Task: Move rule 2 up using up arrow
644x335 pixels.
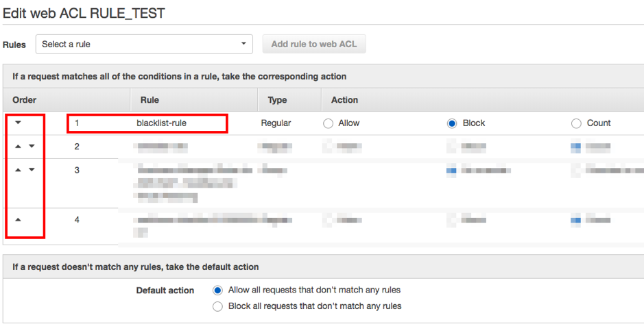Action: click(x=18, y=147)
